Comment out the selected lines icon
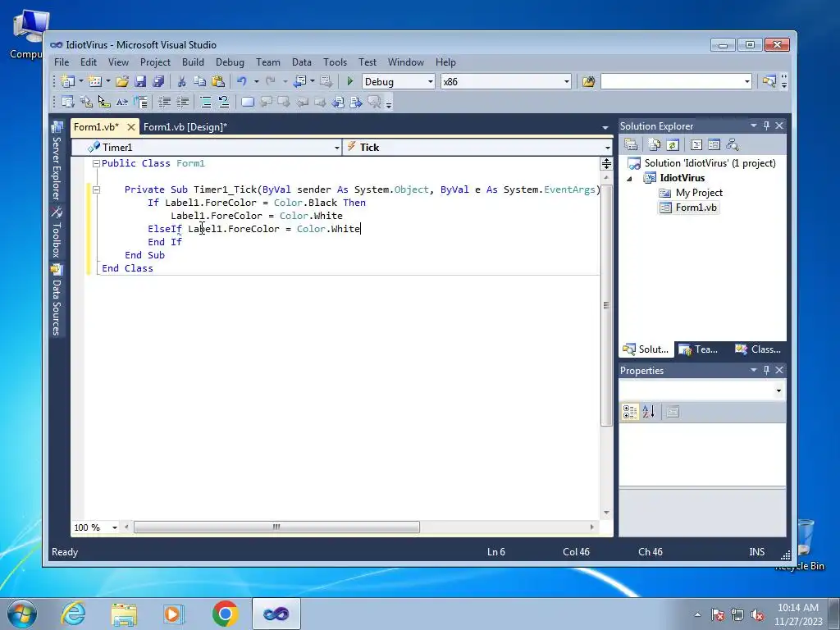The width and height of the screenshot is (840, 630). click(x=206, y=102)
